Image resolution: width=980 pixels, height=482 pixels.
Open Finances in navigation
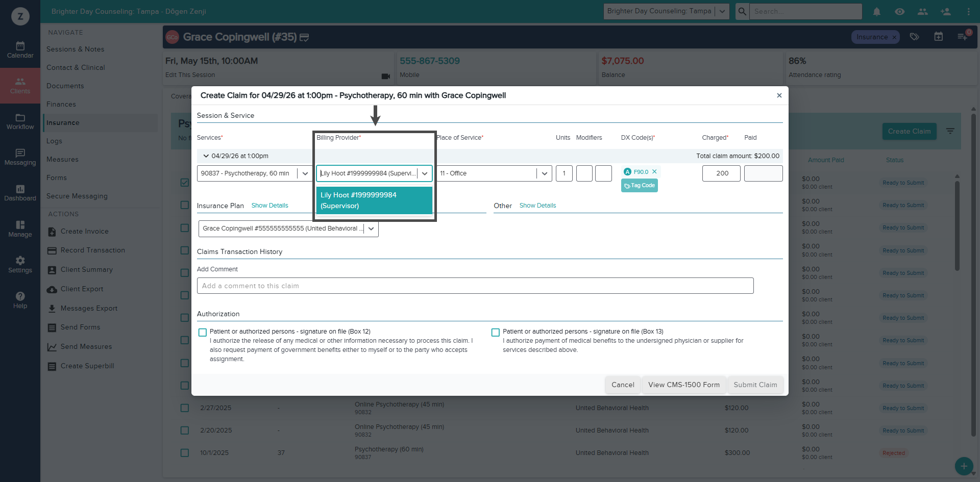pyautogui.click(x=61, y=105)
